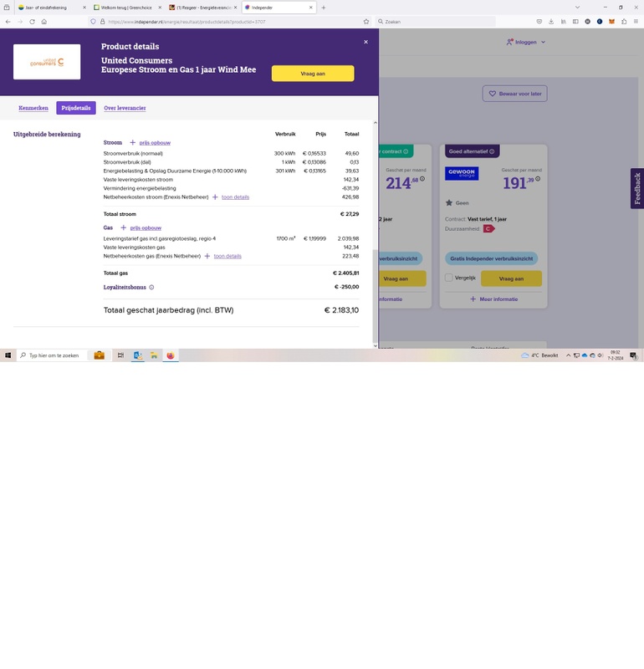Expand Meer informatie on Gewoon Energie card

[494, 299]
